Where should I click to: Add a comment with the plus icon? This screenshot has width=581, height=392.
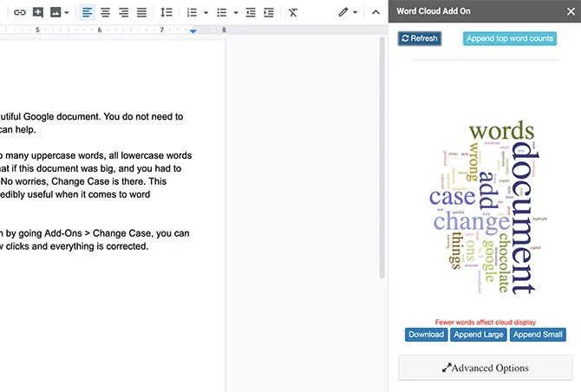pyautogui.click(x=38, y=13)
